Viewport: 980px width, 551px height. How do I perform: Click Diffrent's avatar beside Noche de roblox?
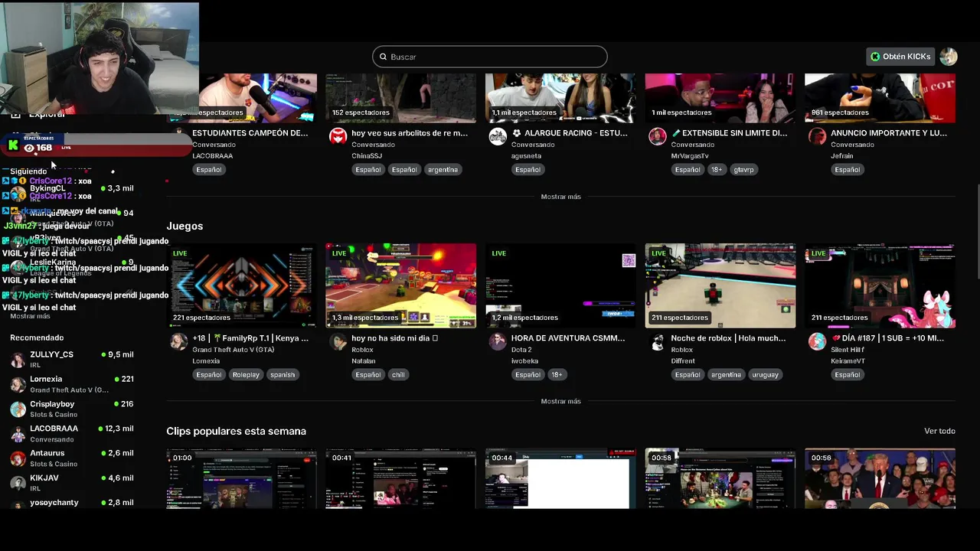click(657, 341)
